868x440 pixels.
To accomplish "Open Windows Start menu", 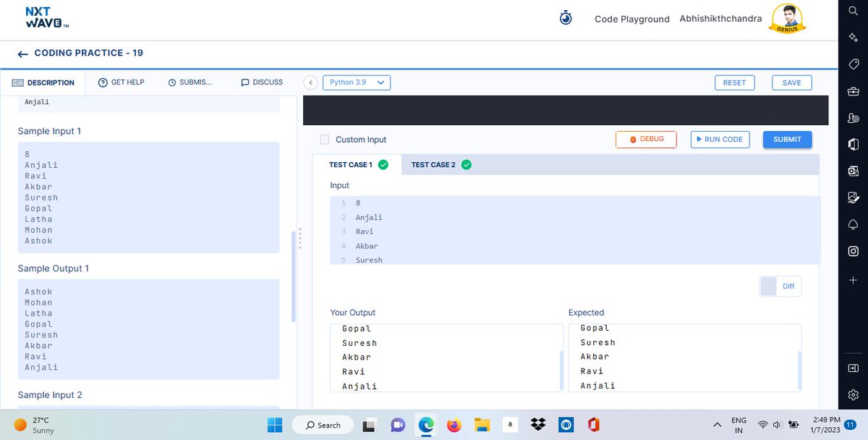I will pyautogui.click(x=275, y=425).
